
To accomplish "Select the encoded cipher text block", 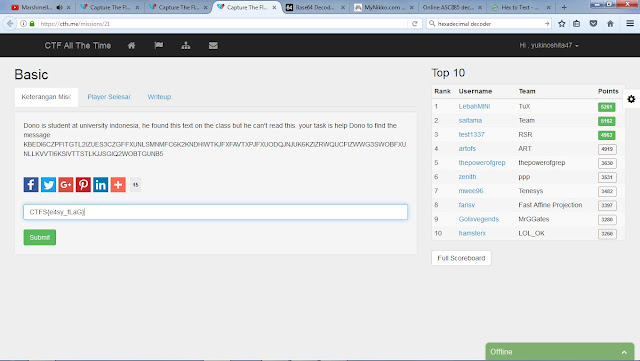I will click(215, 149).
